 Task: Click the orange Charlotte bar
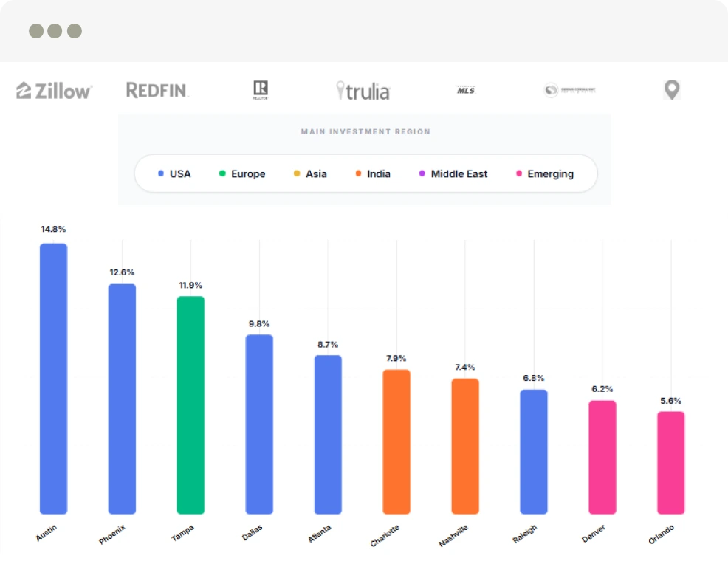(x=396, y=441)
